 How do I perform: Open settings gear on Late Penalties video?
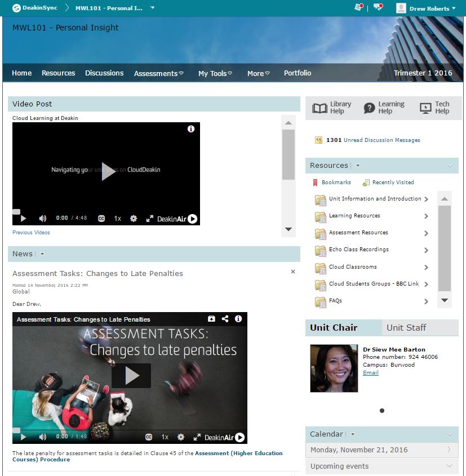pyautogui.click(x=181, y=437)
